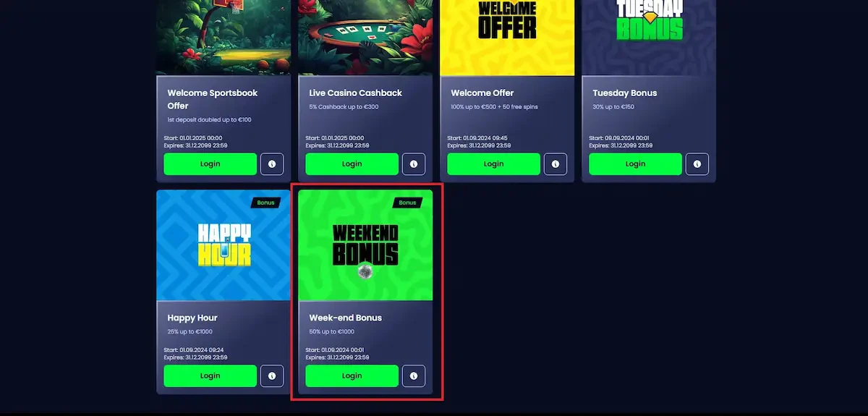Click Login under Tuesday Bonus

[636, 164]
